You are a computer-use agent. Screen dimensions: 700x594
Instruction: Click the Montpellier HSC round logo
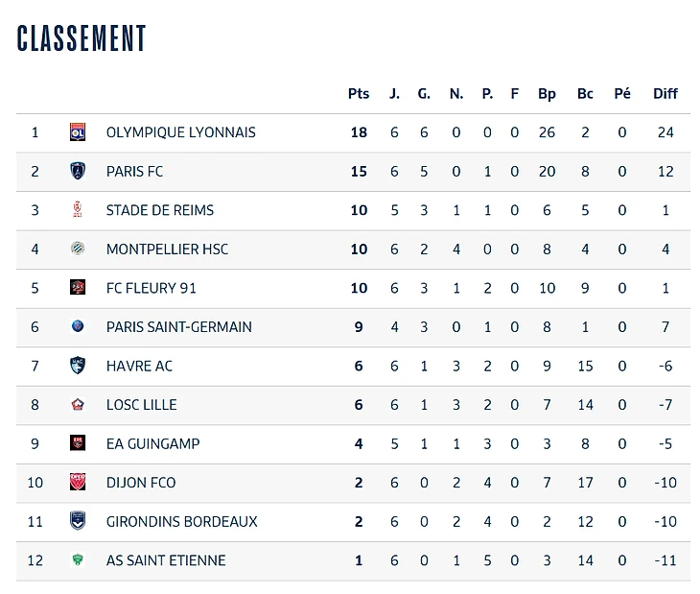(x=78, y=249)
